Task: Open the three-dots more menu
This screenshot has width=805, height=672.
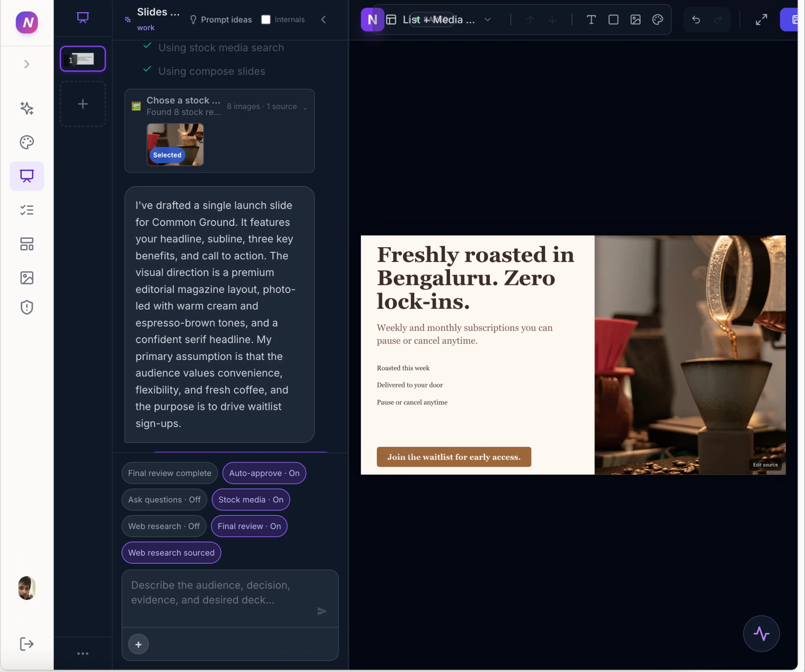Action: click(x=83, y=653)
